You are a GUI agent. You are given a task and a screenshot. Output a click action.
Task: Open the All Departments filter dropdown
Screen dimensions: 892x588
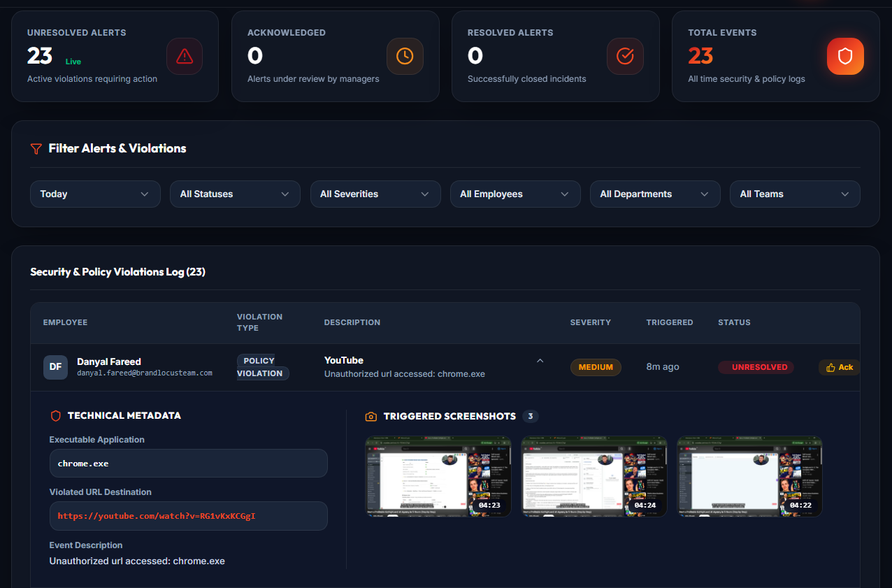pos(655,194)
